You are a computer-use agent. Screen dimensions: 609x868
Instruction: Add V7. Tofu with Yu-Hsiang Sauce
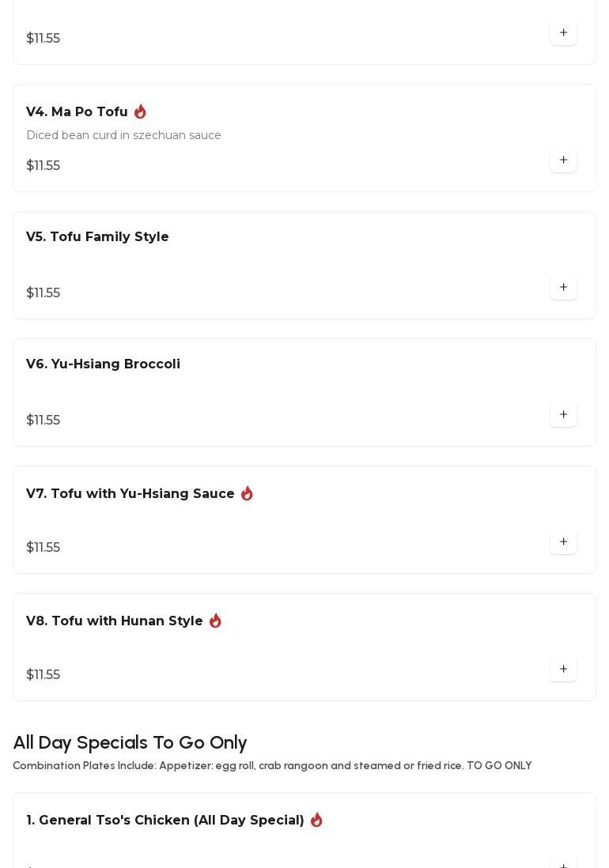tap(563, 542)
